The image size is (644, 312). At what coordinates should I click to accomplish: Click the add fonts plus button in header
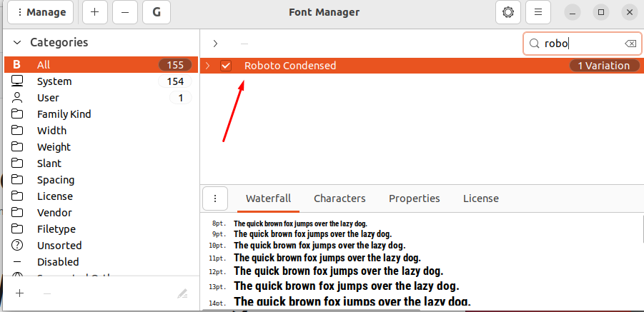click(x=96, y=12)
